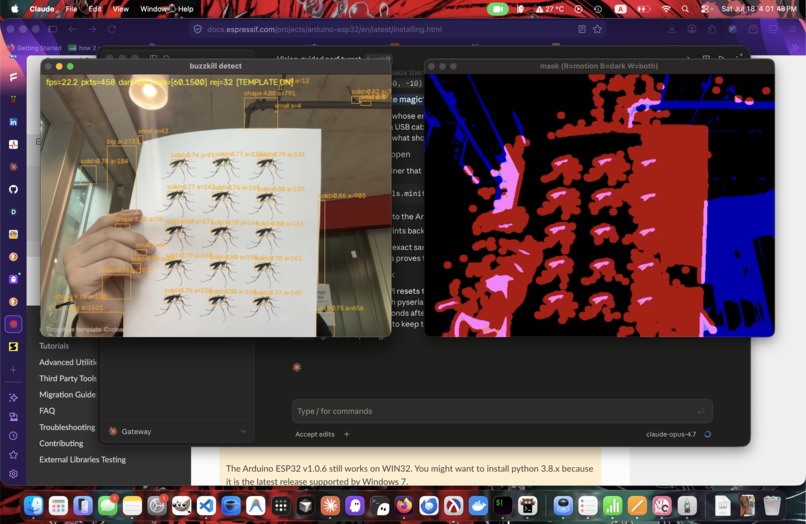
Task: Click the shield tracking protection icon
Action: 197,29
